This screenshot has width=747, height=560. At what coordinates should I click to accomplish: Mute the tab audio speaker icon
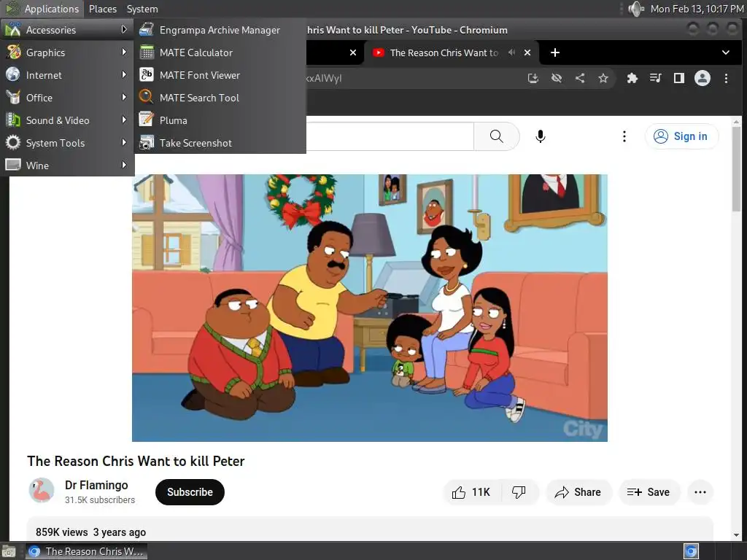[x=511, y=52]
